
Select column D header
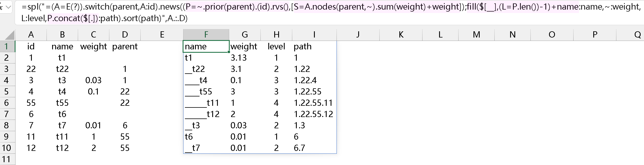tap(125, 35)
